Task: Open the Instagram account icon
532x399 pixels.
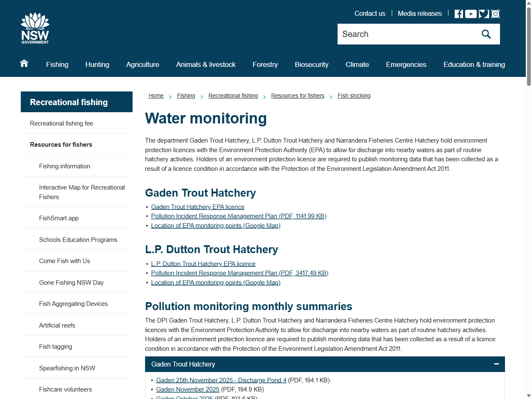Action: click(x=495, y=13)
